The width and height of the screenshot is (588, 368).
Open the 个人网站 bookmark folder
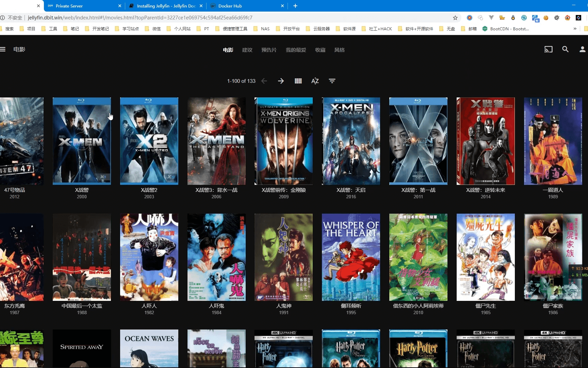pyautogui.click(x=179, y=29)
